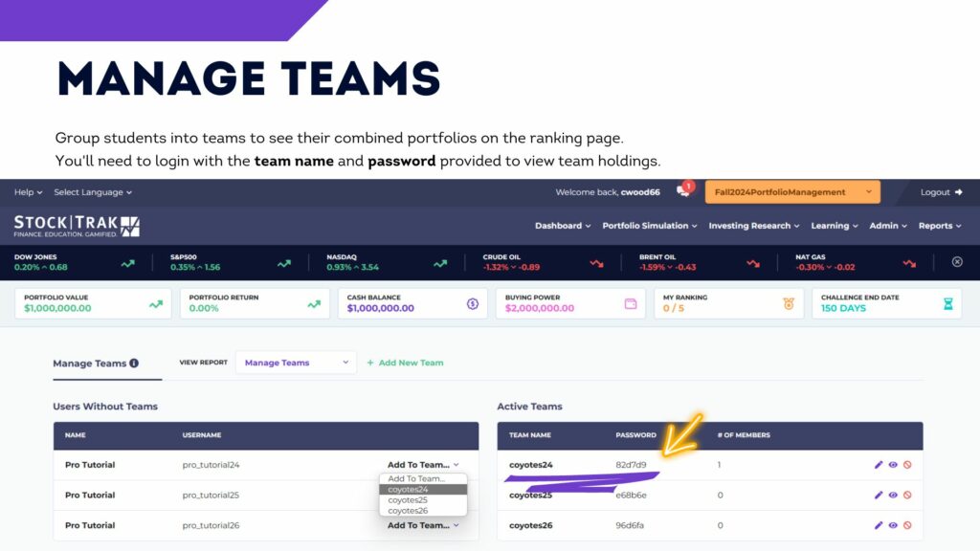The image size is (980, 551).
Task: Expand the View Report Manage Teams dropdown
Action: click(x=296, y=363)
